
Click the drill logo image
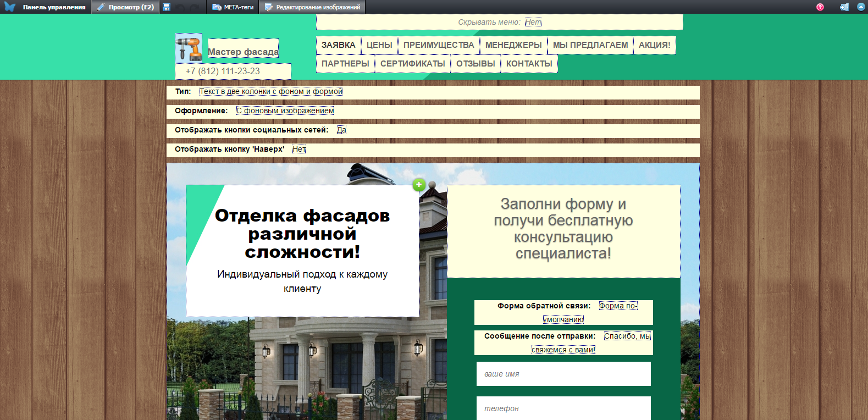[189, 48]
